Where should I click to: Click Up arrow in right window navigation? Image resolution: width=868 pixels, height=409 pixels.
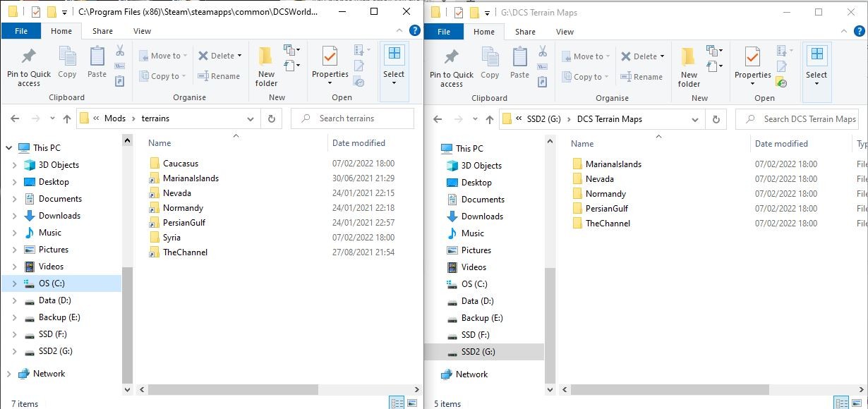click(490, 119)
